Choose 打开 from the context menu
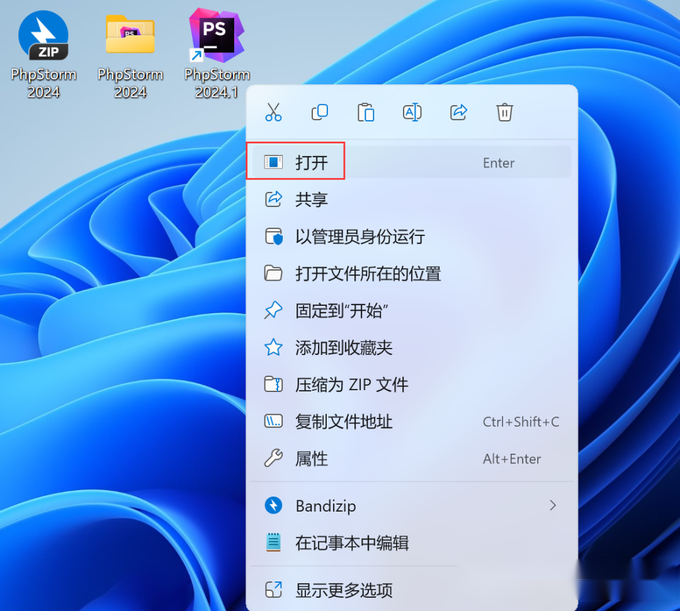The height and width of the screenshot is (611, 680). point(411,163)
